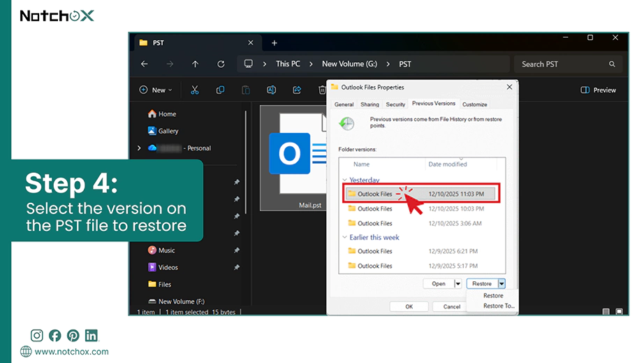Screen dimensions: 644x363
Task: Click the search magnifier icon
Action: click(612, 64)
